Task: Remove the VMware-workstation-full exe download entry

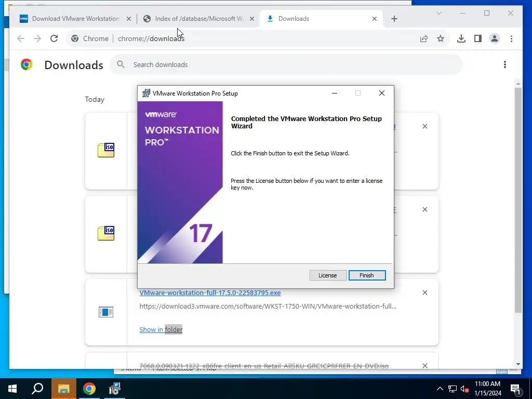Action: tap(425, 292)
